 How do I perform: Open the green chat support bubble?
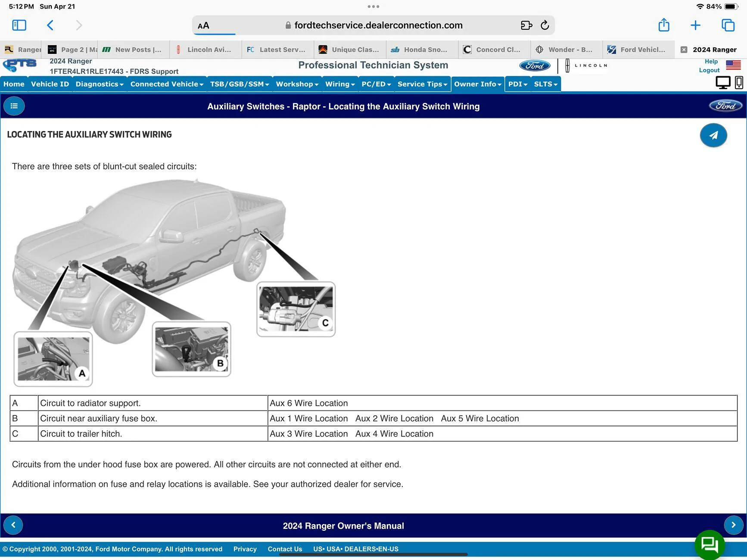click(709, 544)
